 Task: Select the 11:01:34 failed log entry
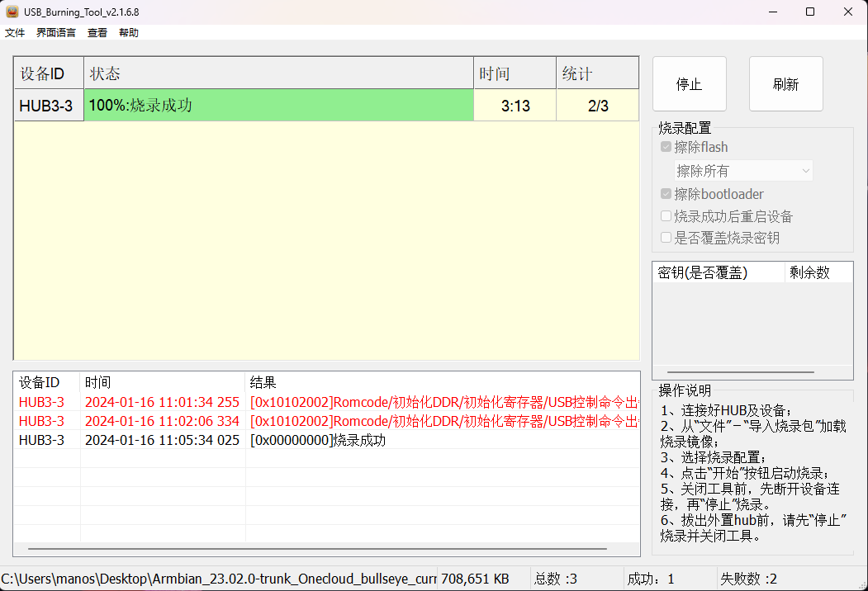pos(162,402)
